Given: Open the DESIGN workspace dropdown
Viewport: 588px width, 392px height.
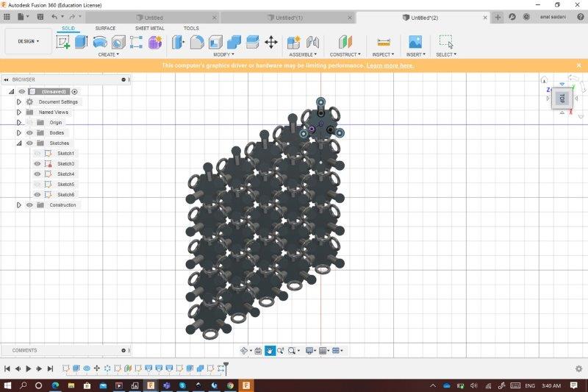Looking at the screenshot, I should click(29, 41).
